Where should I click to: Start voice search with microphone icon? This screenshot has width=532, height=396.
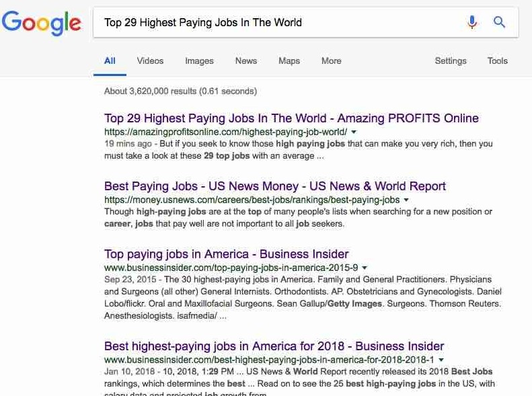[472, 22]
